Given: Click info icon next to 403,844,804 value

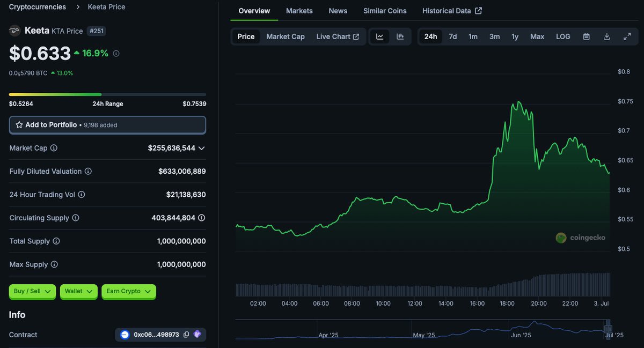Looking at the screenshot, I should (x=202, y=218).
